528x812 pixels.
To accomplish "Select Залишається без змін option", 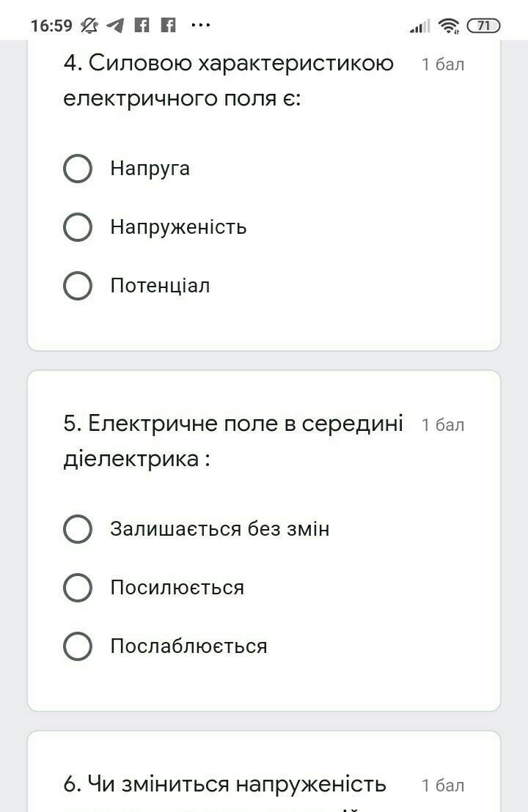I will click(x=78, y=529).
